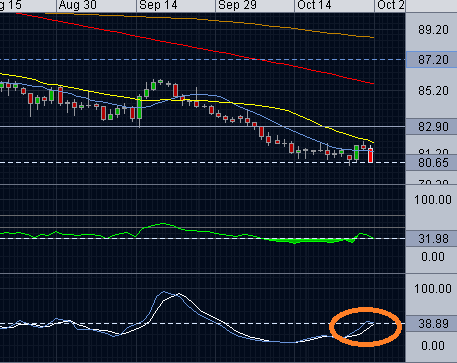457x363 pixels.
Task: Select the 82.90 horizontal line price tag
Action: point(431,127)
